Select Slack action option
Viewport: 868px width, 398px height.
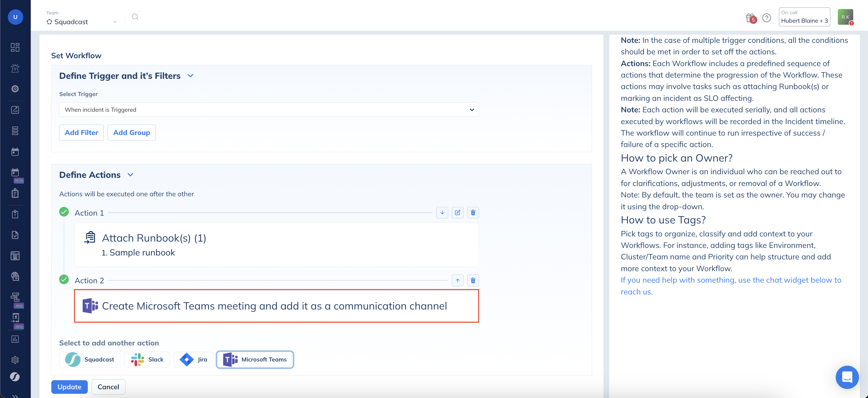(x=147, y=359)
